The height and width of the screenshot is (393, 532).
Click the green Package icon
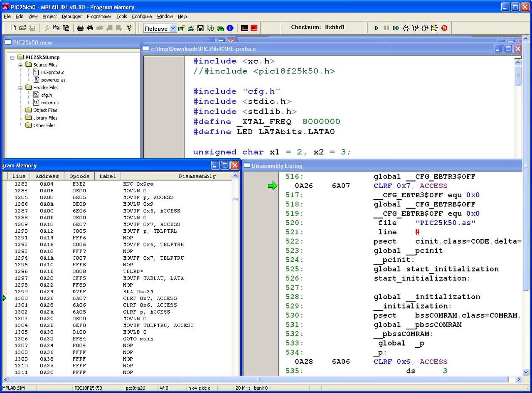pos(220,28)
